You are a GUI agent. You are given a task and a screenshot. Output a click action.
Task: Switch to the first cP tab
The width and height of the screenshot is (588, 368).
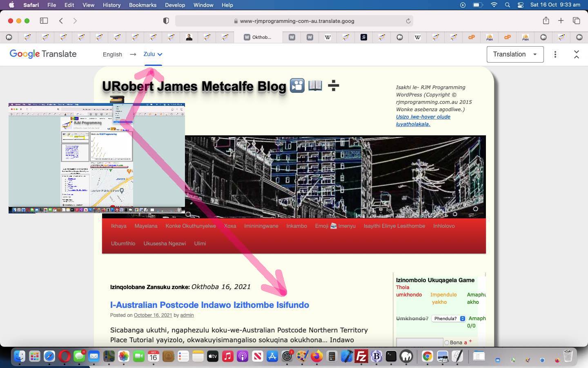(472, 37)
